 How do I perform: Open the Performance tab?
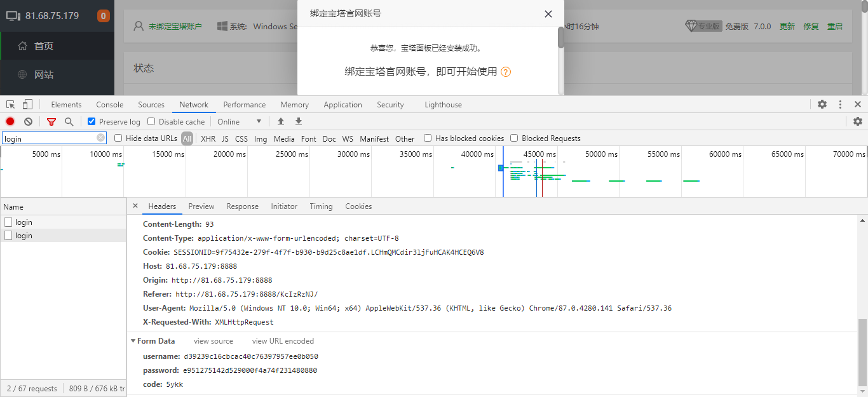click(x=245, y=105)
